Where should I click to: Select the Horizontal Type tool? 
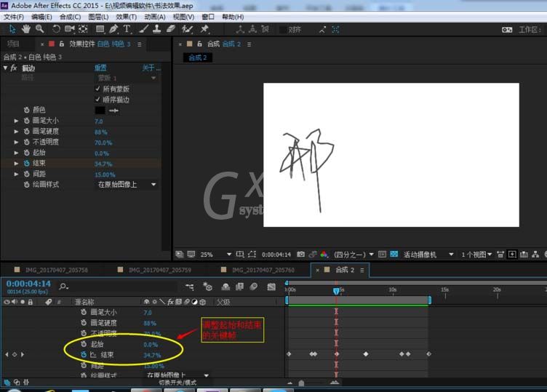(x=127, y=29)
